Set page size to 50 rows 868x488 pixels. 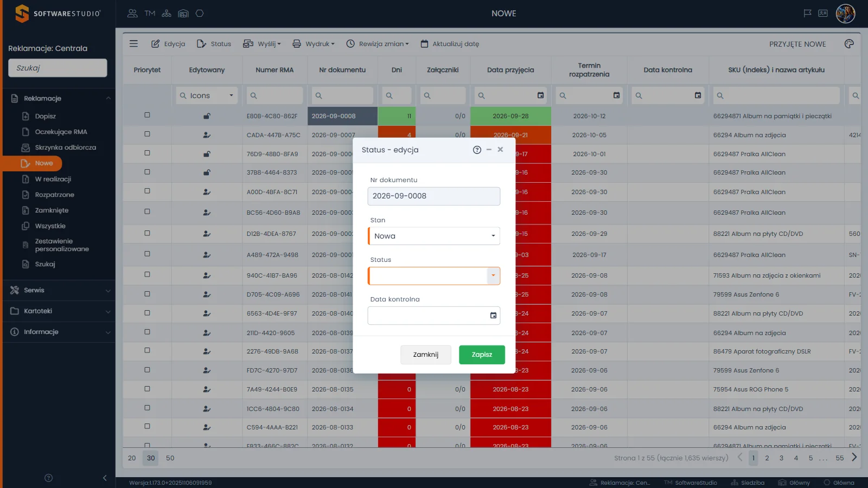[x=170, y=458]
